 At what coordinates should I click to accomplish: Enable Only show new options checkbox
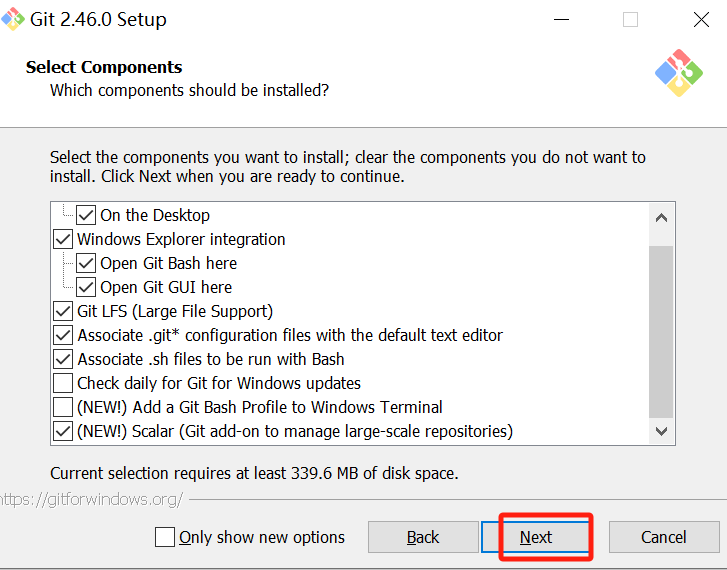165,537
